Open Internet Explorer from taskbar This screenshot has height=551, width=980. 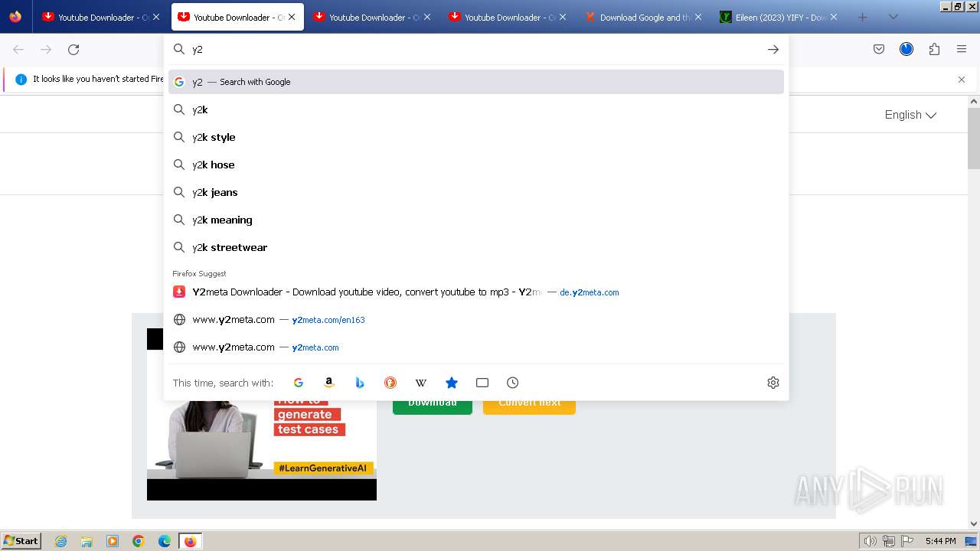pyautogui.click(x=61, y=541)
